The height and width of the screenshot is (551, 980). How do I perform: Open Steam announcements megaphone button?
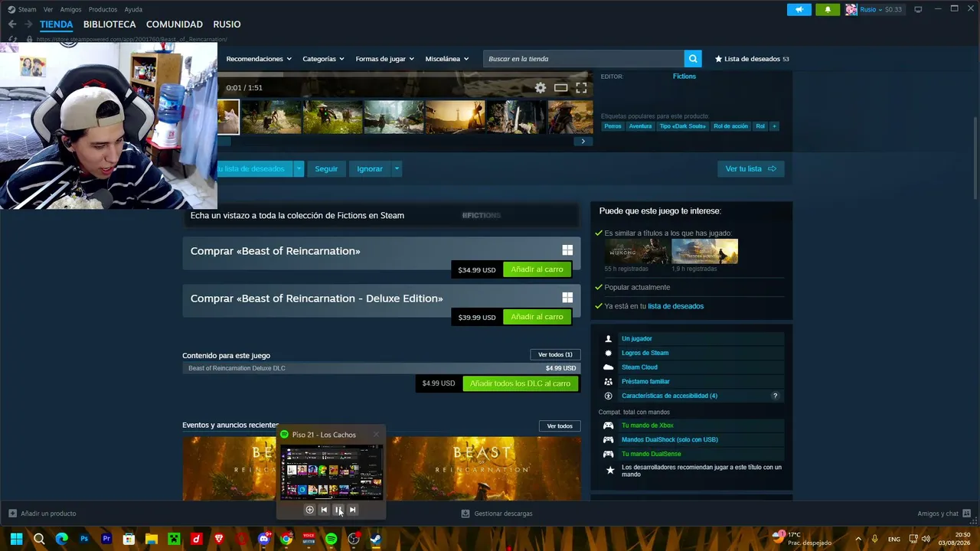[799, 9]
